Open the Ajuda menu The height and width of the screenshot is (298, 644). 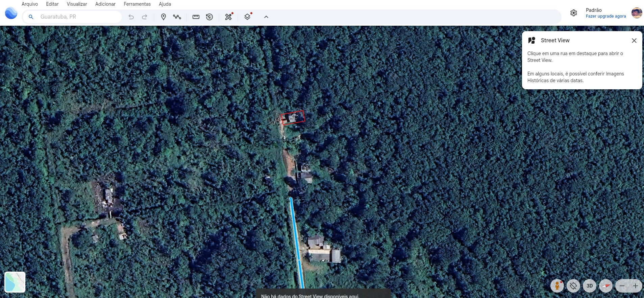[165, 4]
